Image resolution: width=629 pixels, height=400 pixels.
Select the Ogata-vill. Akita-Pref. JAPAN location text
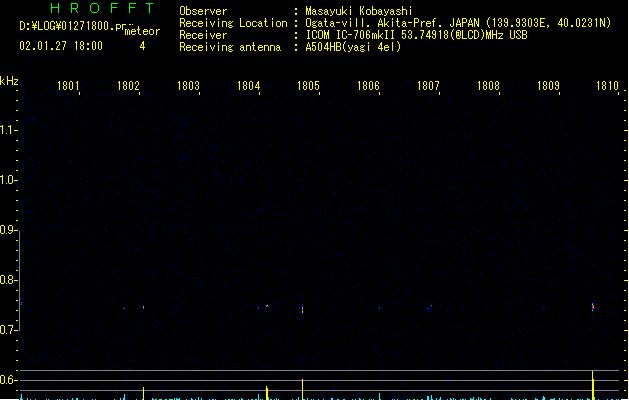pos(393,23)
